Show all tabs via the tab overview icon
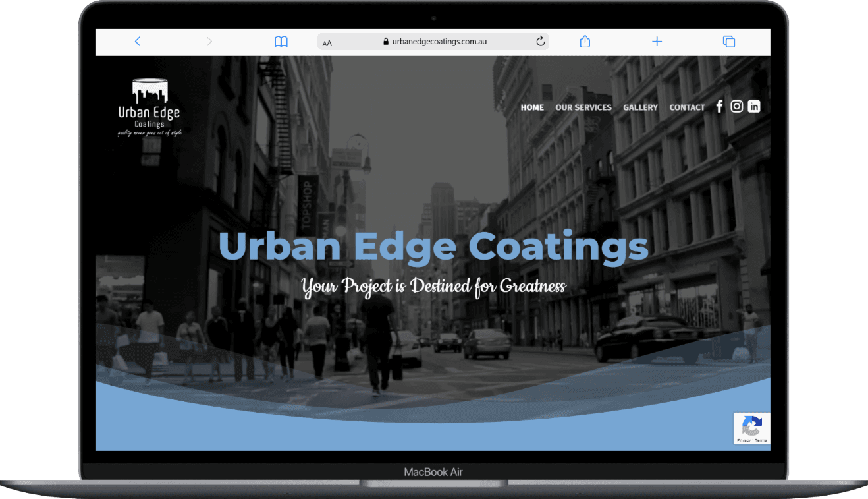 click(x=729, y=41)
